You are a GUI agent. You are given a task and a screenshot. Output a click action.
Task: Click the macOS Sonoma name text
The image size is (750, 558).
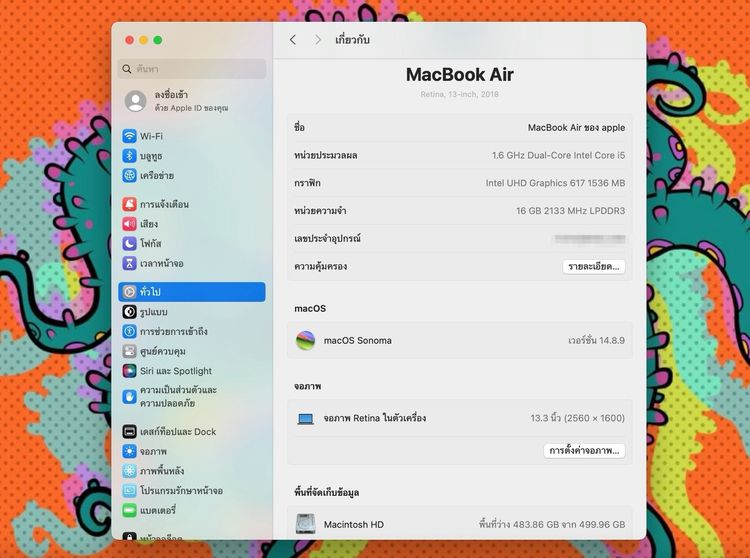click(x=357, y=340)
